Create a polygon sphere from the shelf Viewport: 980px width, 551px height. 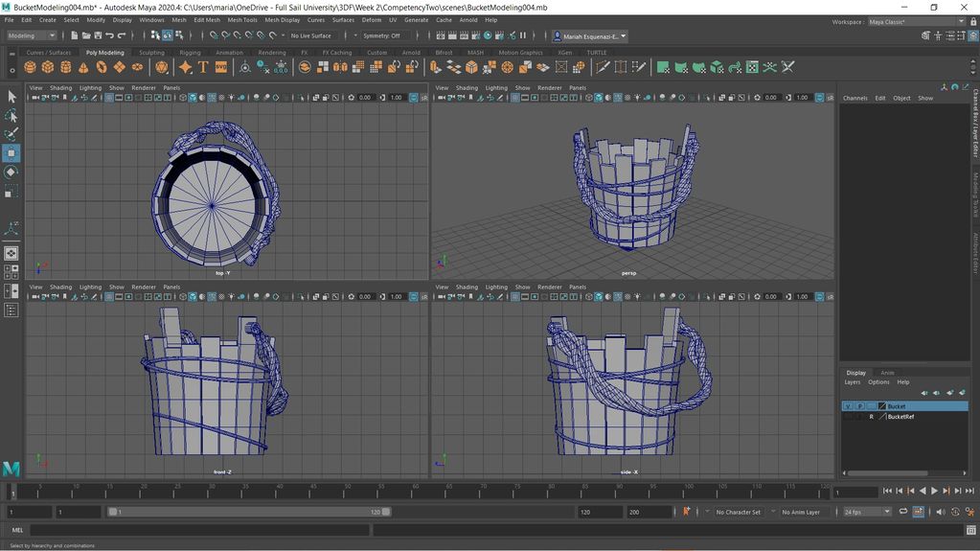pyautogui.click(x=30, y=67)
